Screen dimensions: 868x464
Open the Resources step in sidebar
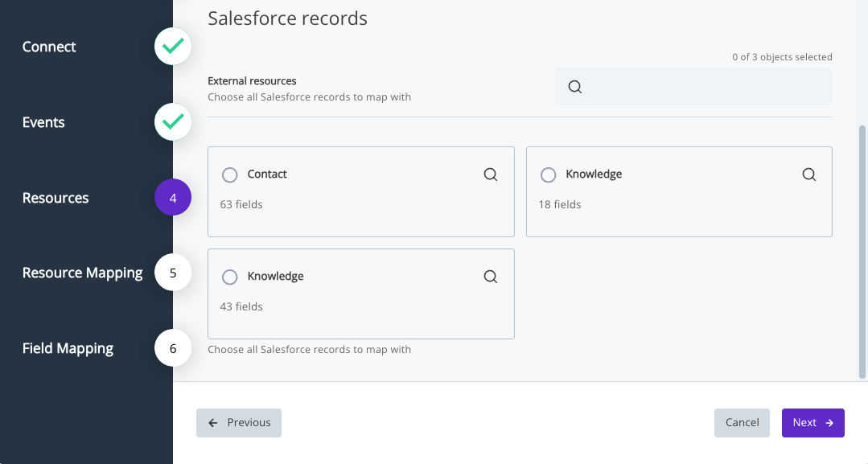56,198
